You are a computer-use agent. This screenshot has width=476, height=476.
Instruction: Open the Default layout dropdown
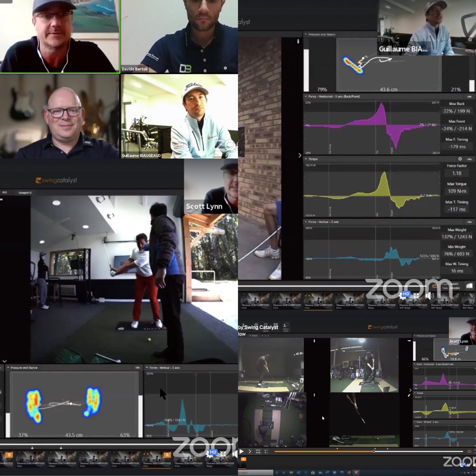[254, 336]
